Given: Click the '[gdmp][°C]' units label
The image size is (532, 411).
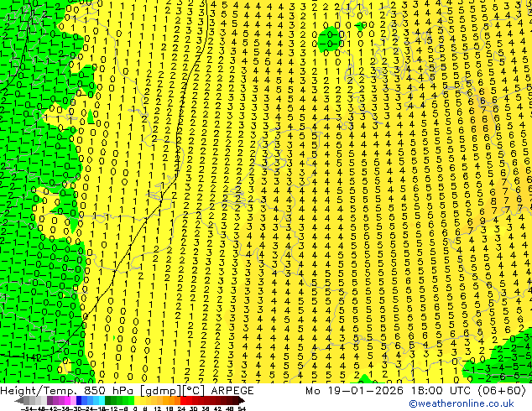Looking at the screenshot, I should (x=172, y=391).
